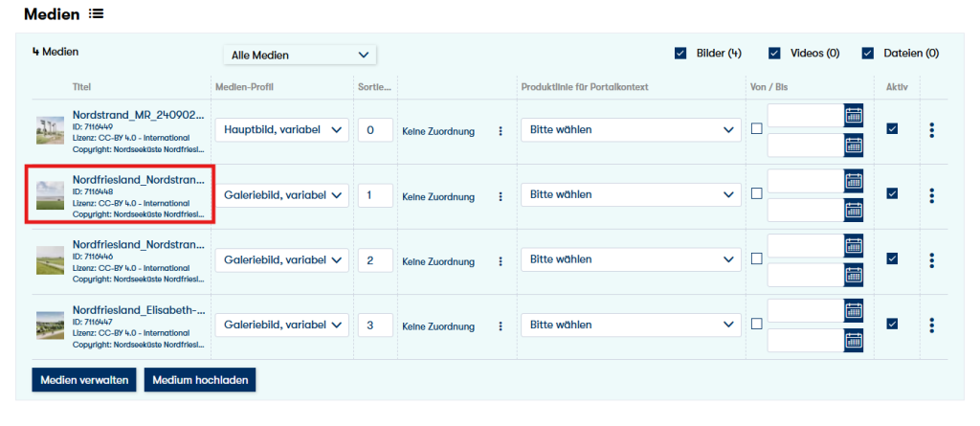Viewport: 980px width, 426px height.
Task: Open the three-dot row menu for Nordstrand_MR image
Action: (931, 129)
